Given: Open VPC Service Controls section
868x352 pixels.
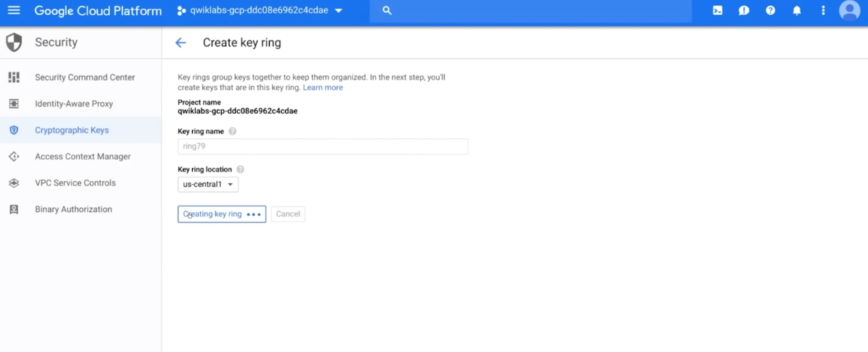Looking at the screenshot, I should [x=75, y=183].
